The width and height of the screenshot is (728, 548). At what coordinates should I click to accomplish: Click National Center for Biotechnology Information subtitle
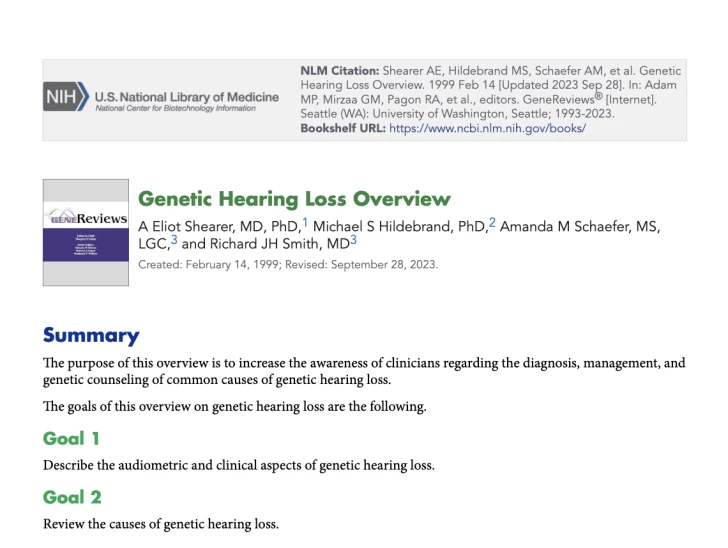click(x=174, y=108)
